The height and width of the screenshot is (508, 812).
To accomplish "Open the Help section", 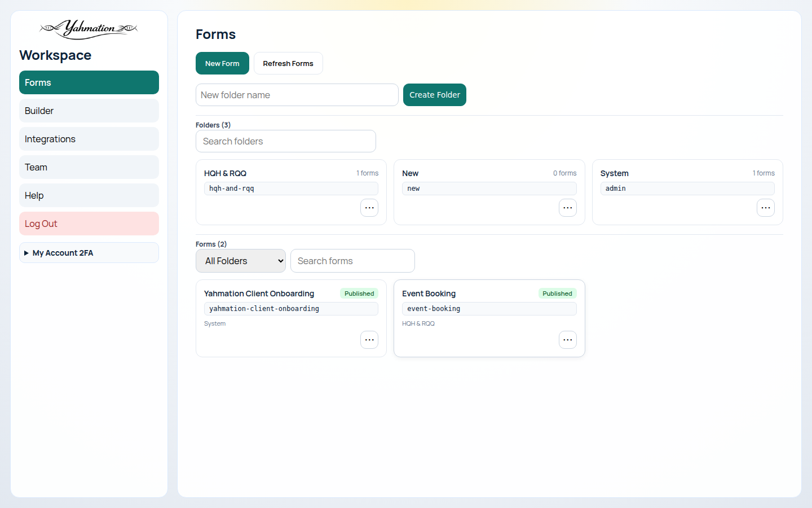I will click(x=89, y=195).
